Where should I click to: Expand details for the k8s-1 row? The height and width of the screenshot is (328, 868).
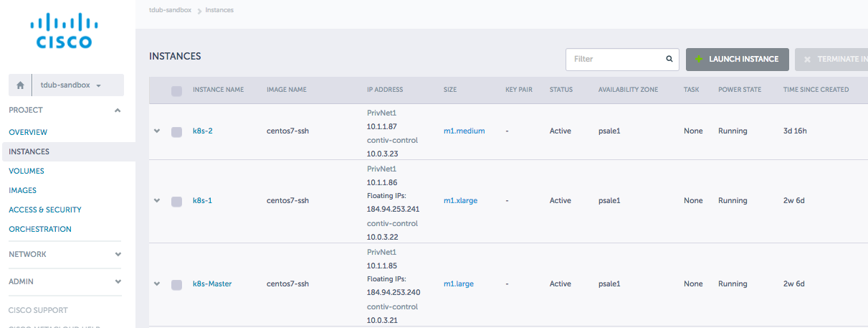tap(157, 201)
